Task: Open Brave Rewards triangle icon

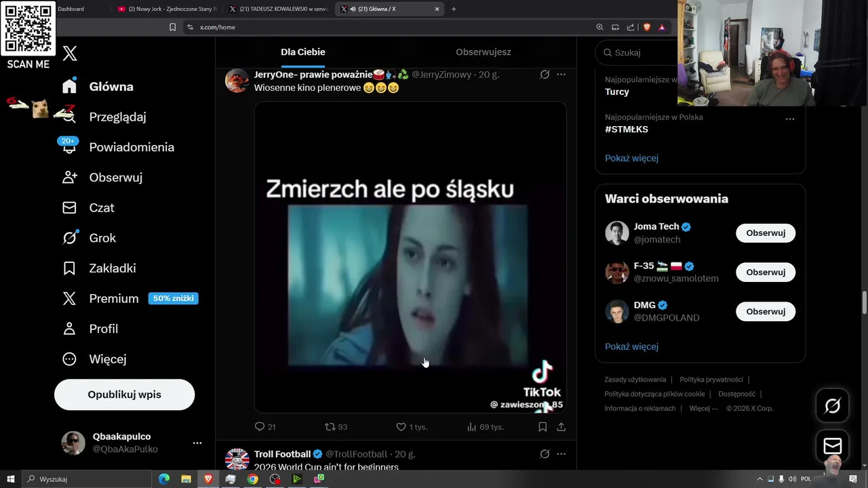Action: (662, 27)
